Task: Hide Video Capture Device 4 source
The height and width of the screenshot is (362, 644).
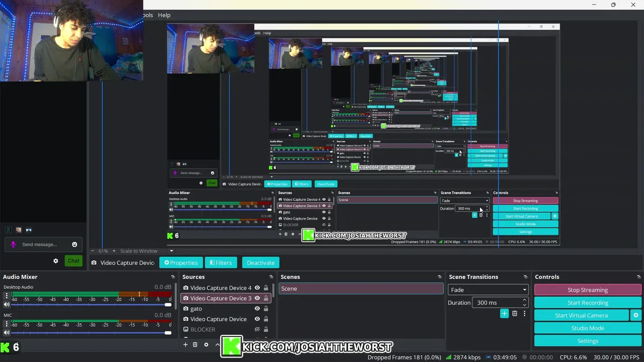Action: 257,288
